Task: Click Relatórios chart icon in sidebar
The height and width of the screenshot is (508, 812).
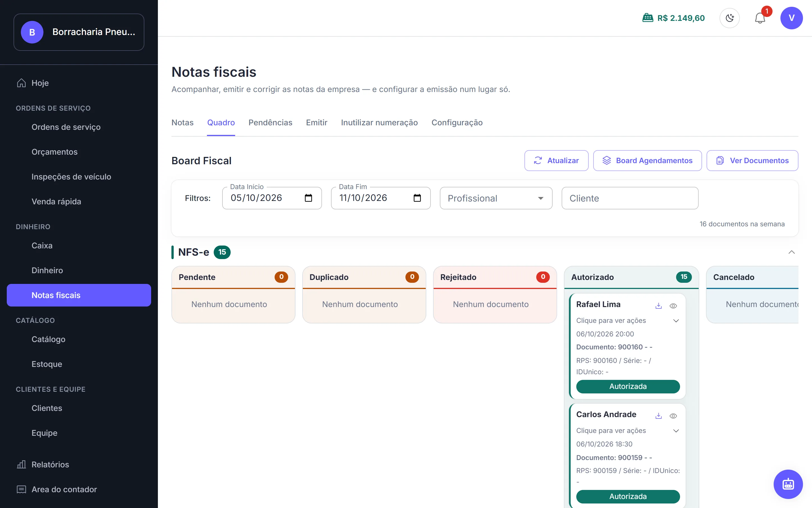Action: point(21,464)
